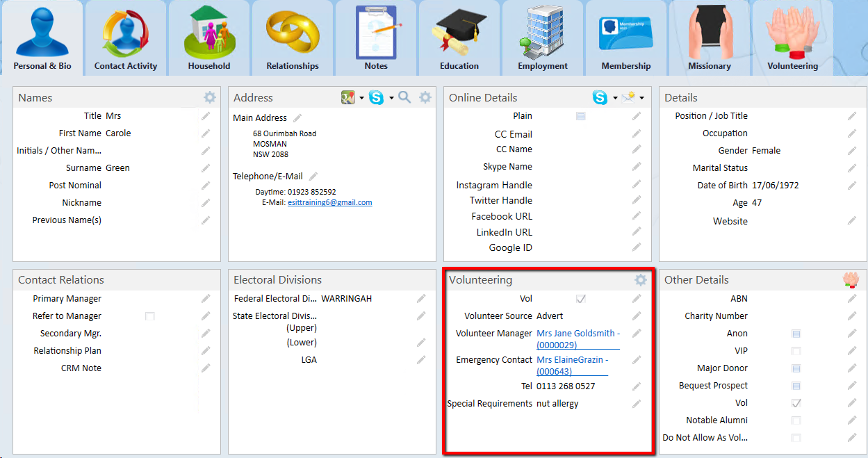Click the esittraining6@gmail.com email link
Screen dimensions: 868x458
coord(329,203)
